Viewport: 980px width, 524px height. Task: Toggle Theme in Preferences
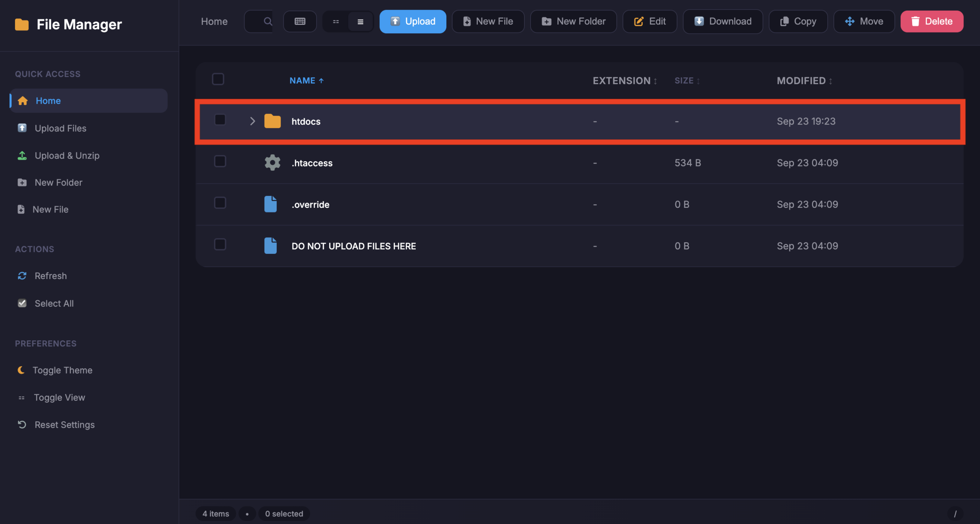pos(89,370)
